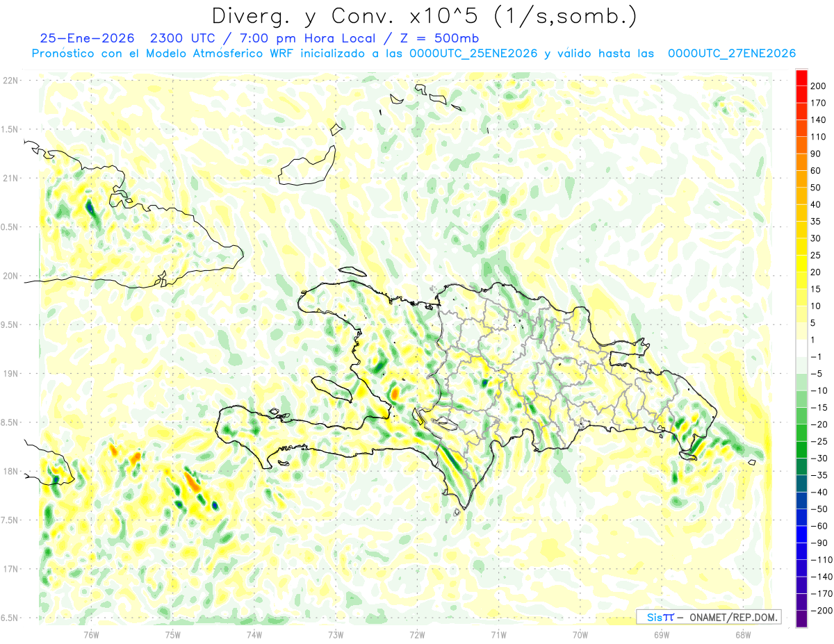Image resolution: width=834 pixels, height=644 pixels.
Task: Click the '-25' color scale label
Action: [x=819, y=441]
